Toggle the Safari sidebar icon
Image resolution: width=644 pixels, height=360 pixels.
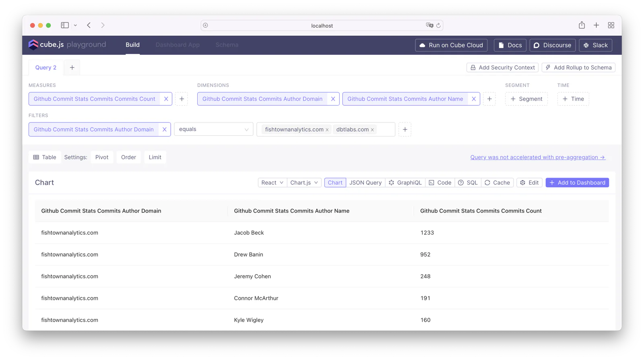65,25
